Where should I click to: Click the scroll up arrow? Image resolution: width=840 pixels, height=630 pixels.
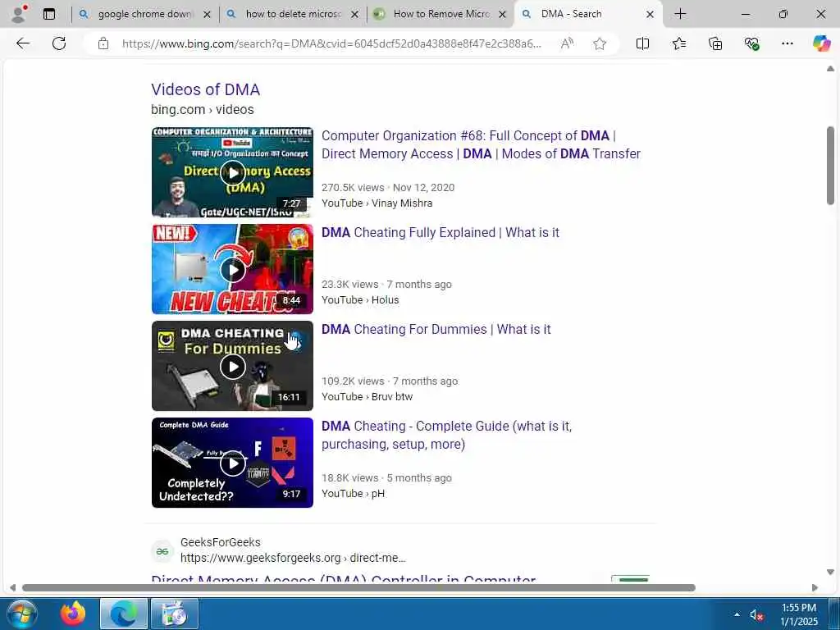tap(830, 69)
